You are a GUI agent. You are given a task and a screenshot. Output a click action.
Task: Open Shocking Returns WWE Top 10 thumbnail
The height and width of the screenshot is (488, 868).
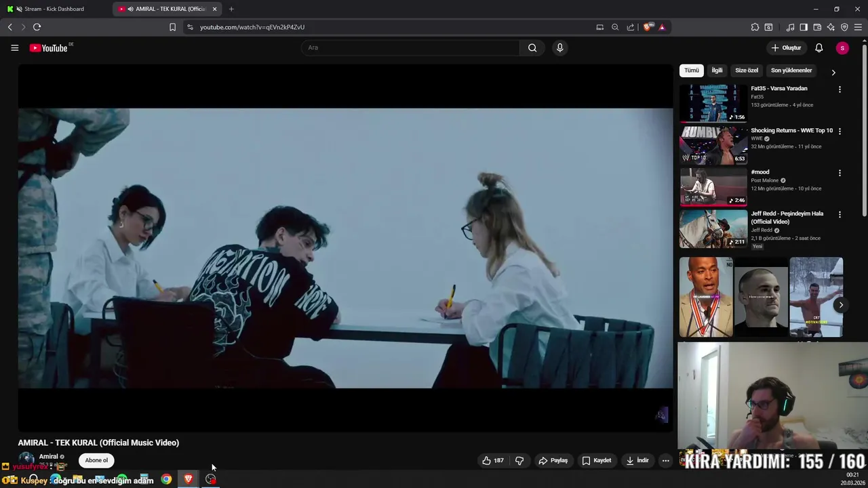pos(713,145)
